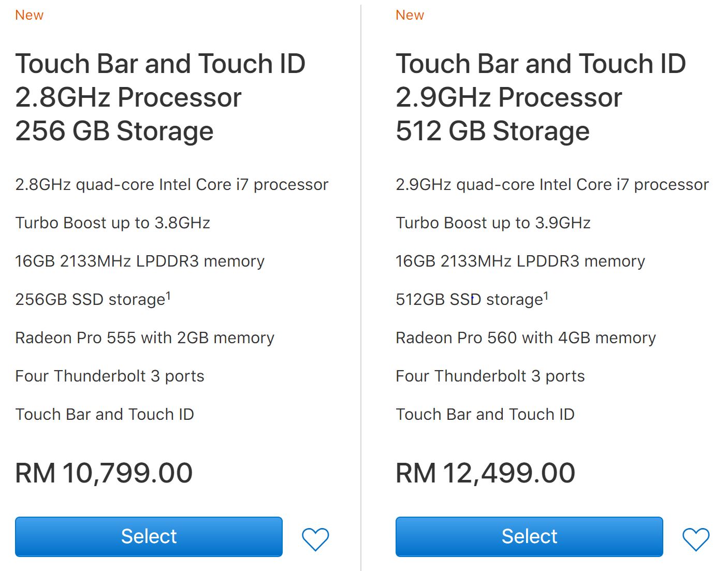
Task: Click 2.8GHz quad-core Intel Core i7 processor text
Action: pos(171,184)
